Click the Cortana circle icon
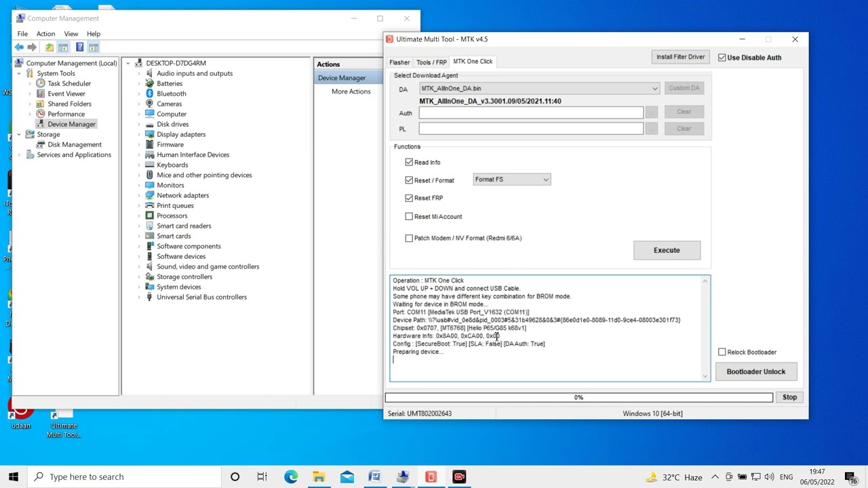Image resolution: width=868 pixels, height=488 pixels. point(235,476)
